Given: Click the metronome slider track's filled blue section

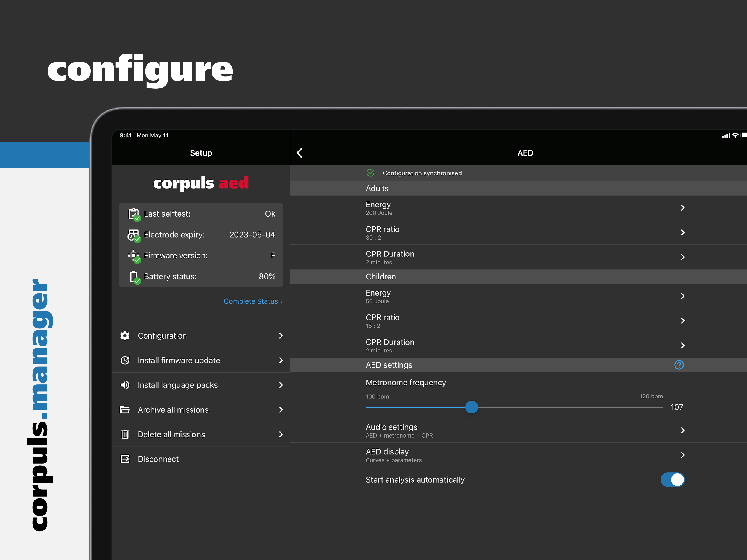Looking at the screenshot, I should [x=416, y=407].
